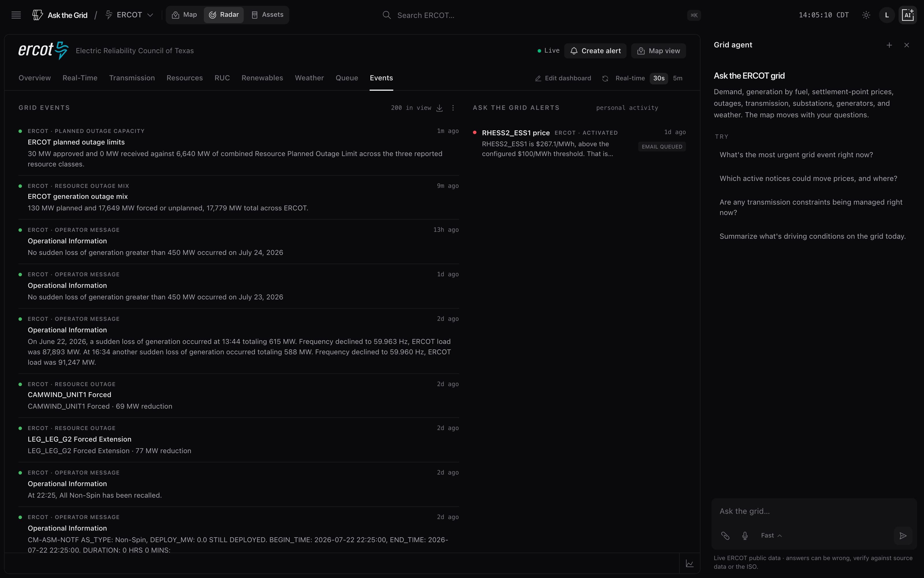Open the June 22 sudden generation loss message
This screenshot has height=578, width=924.
(239, 341)
